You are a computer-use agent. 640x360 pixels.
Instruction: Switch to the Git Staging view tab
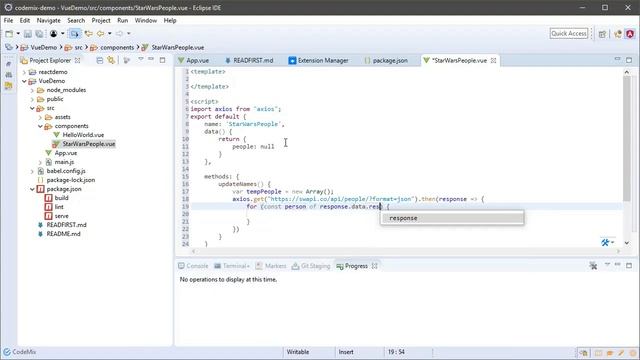(x=311, y=266)
